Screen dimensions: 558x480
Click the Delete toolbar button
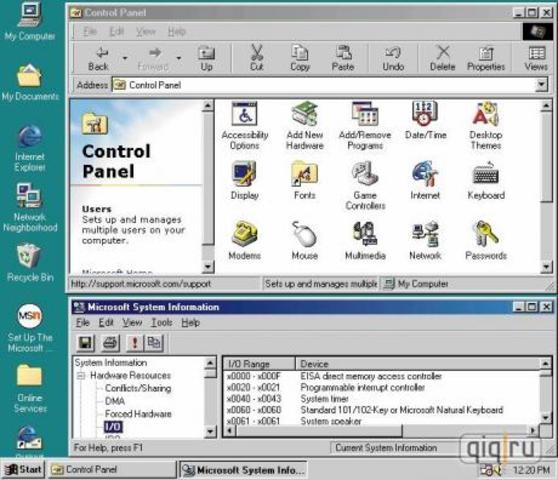442,58
